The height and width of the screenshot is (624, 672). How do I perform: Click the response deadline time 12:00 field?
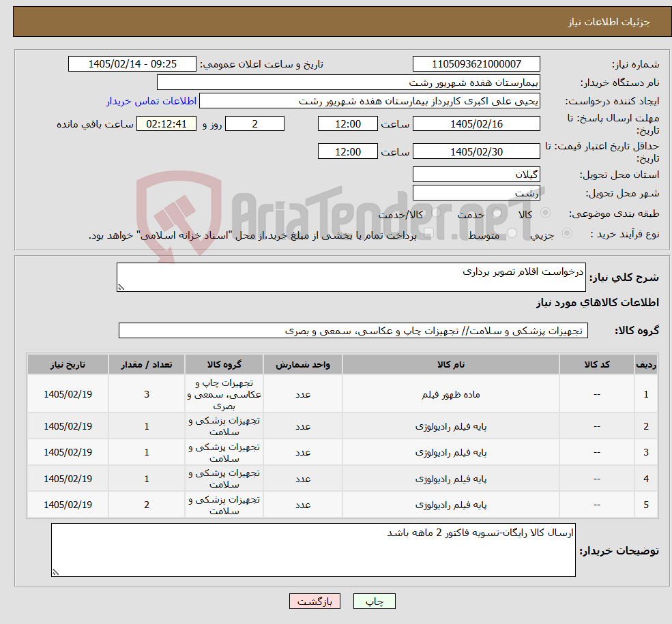[x=347, y=123]
